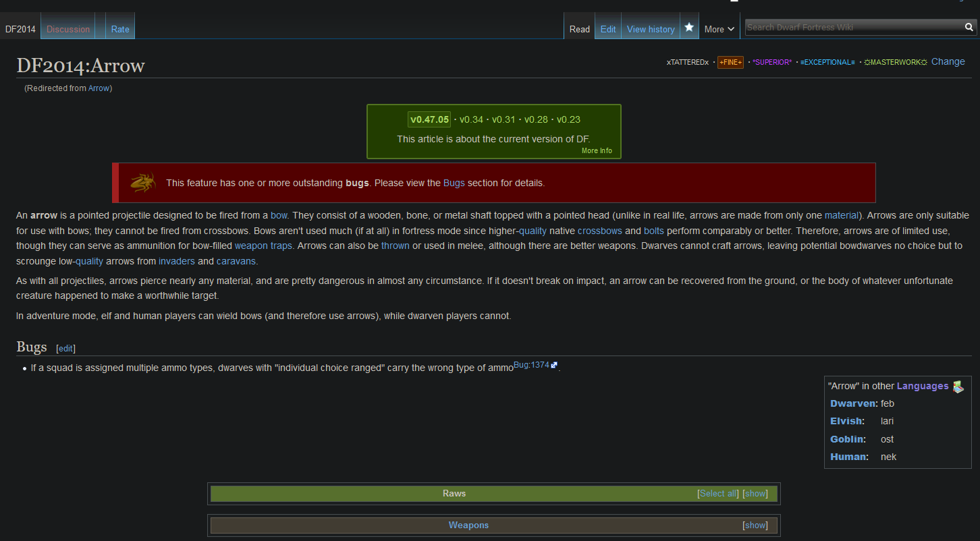Click Select all in Raws bar
980x541 pixels.
[x=718, y=494]
